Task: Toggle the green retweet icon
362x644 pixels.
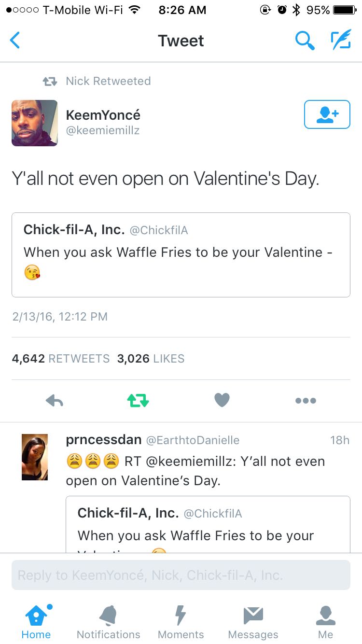Action: point(138,400)
